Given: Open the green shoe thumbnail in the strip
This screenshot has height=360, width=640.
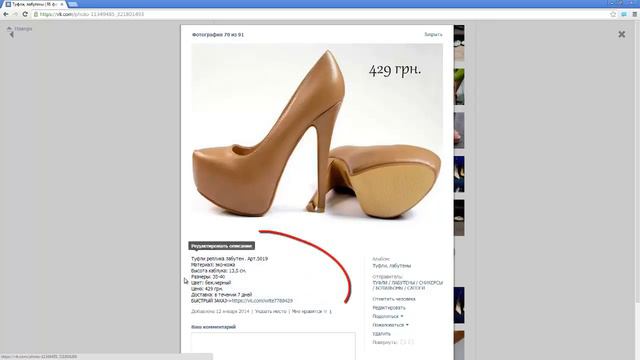Looking at the screenshot, I should pos(459,87).
